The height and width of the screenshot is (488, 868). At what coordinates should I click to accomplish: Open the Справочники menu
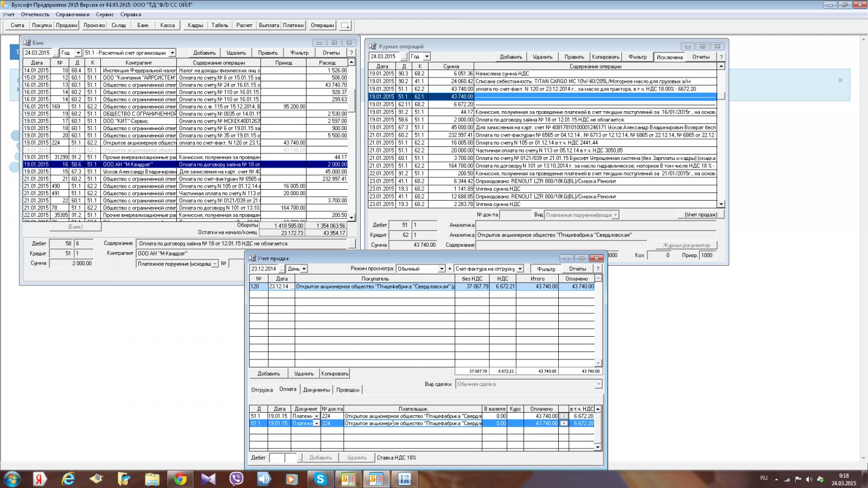click(72, 15)
